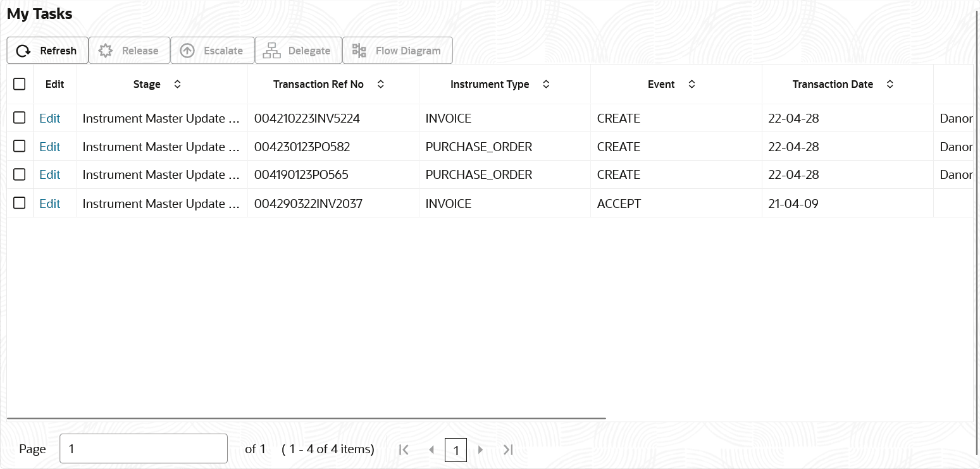Click the previous page arrow
Image resolution: width=980 pixels, height=469 pixels.
pyautogui.click(x=431, y=449)
